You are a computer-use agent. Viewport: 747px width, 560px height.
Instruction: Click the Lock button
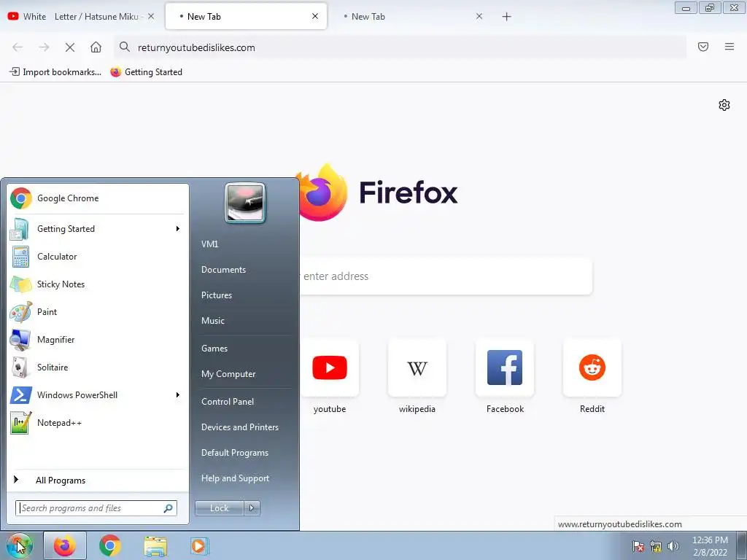pos(219,508)
